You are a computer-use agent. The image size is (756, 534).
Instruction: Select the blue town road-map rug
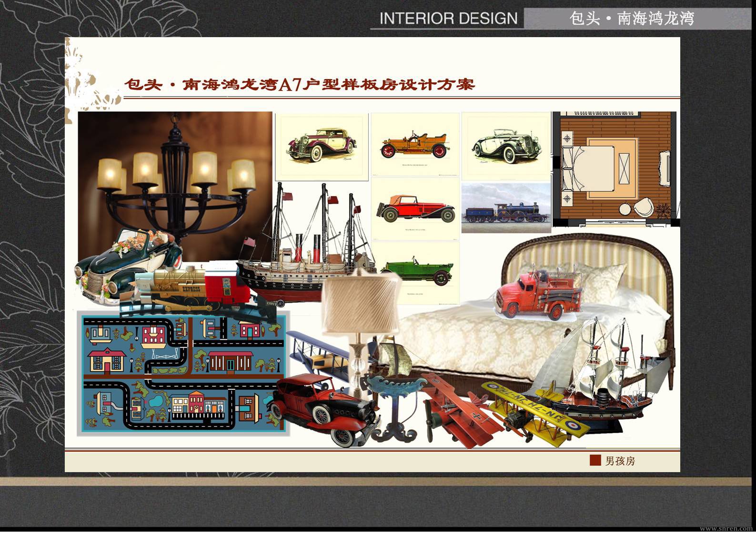click(x=183, y=373)
